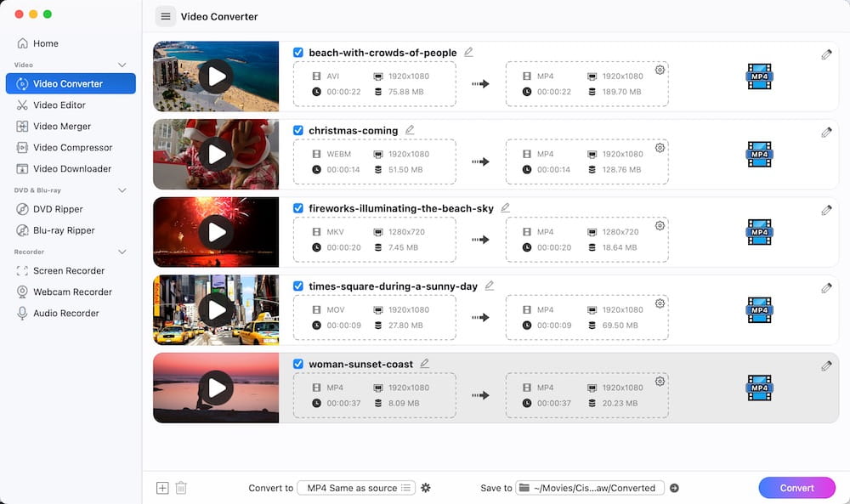The image size is (850, 504).
Task: Open output settings gear for times-square video
Action: point(660,303)
